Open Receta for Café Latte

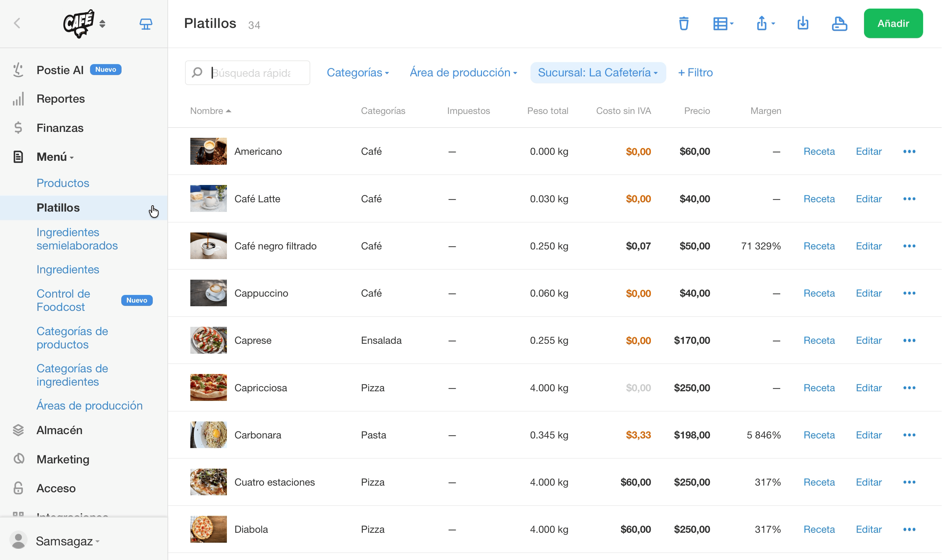pos(819,199)
